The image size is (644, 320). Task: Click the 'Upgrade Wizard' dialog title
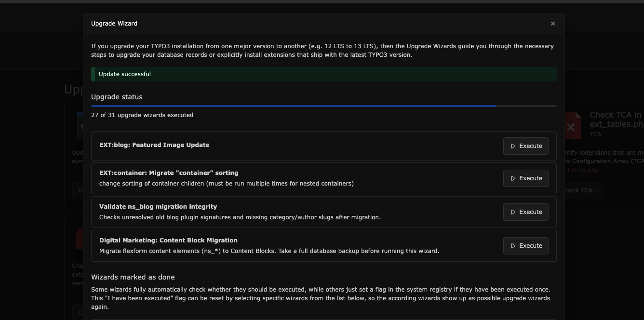[x=114, y=24]
